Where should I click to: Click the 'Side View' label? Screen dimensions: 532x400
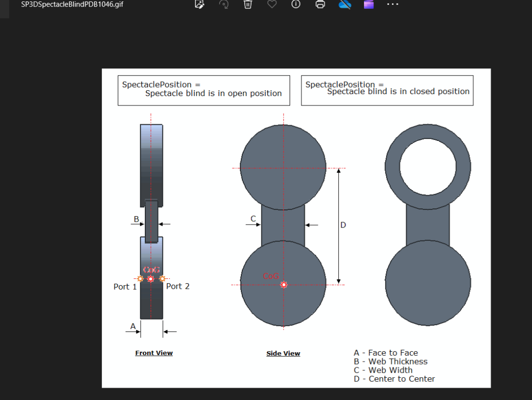[x=283, y=353]
